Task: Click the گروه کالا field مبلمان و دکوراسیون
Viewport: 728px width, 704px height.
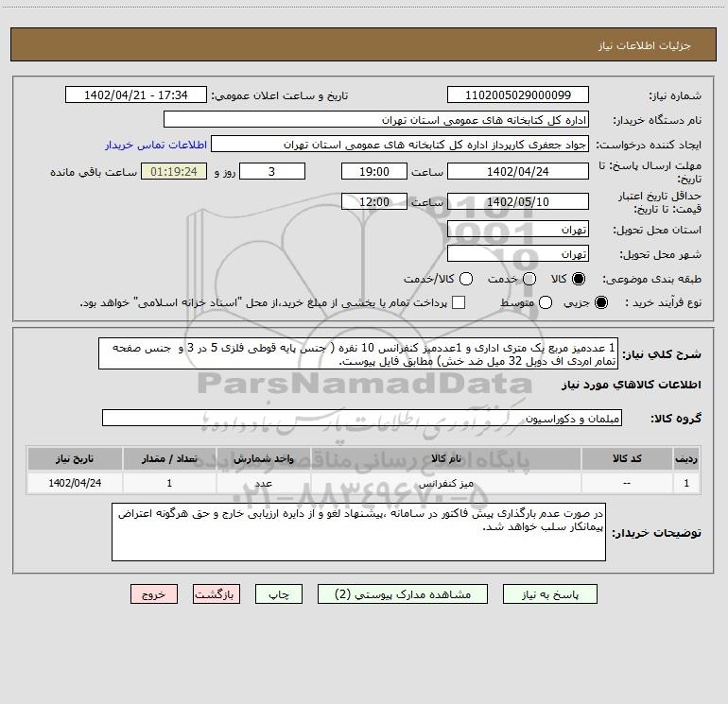Action: tap(362, 418)
